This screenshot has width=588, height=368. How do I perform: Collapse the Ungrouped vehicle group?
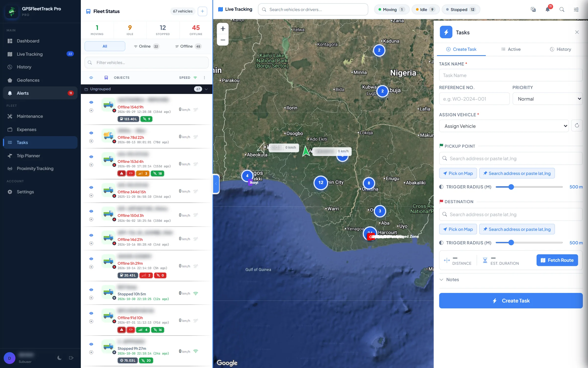206,89
